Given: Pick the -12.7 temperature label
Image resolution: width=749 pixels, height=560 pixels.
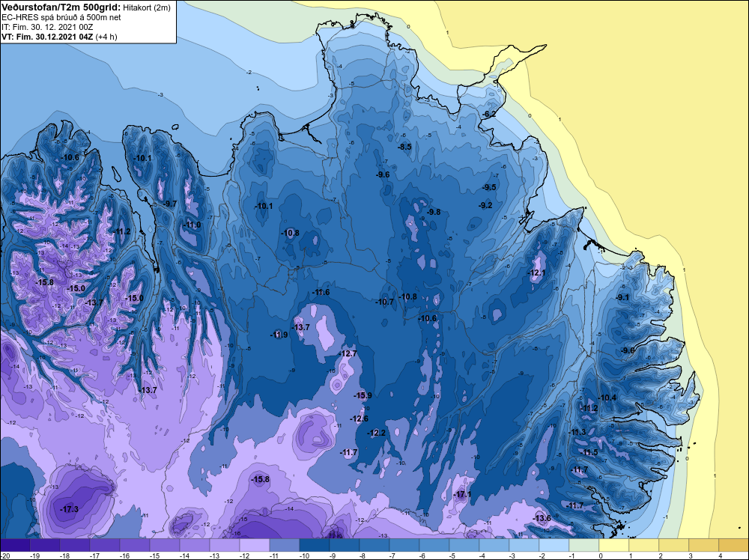Looking at the screenshot, I should tap(348, 354).
